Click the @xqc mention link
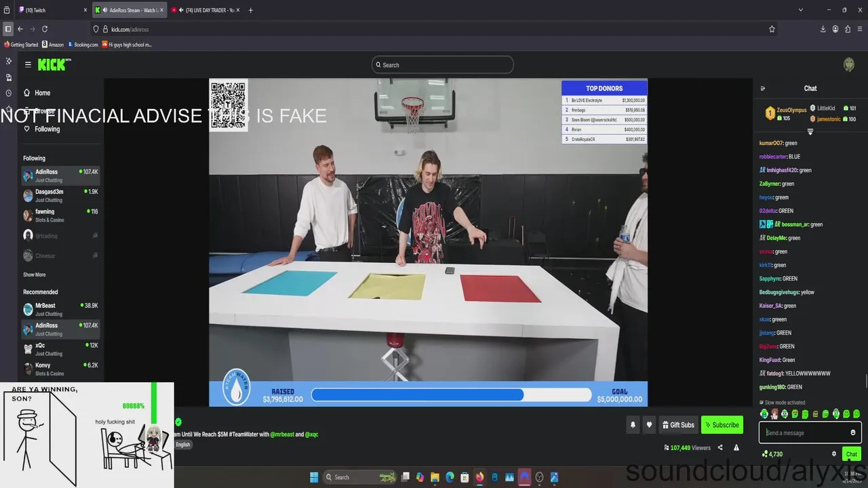868x488 pixels. 311,434
